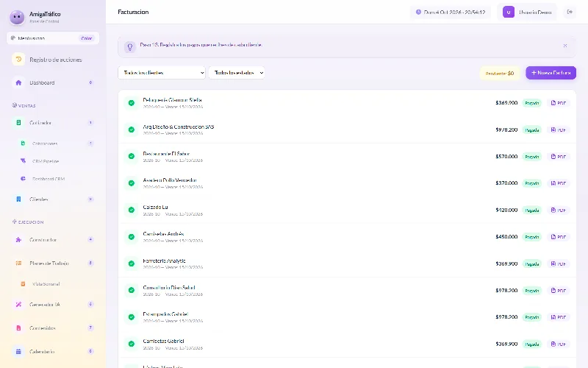Select the Camisetas Gabriel invoice name
Viewport: 588px width, 368px height.
(x=163, y=341)
